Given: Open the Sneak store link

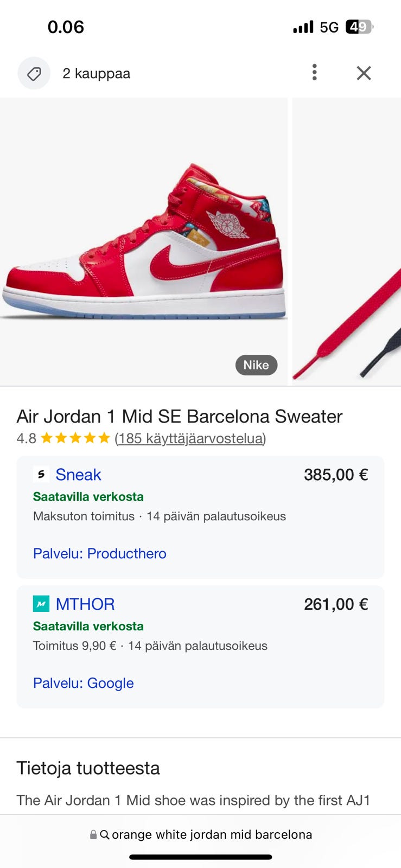Looking at the screenshot, I should [x=78, y=475].
